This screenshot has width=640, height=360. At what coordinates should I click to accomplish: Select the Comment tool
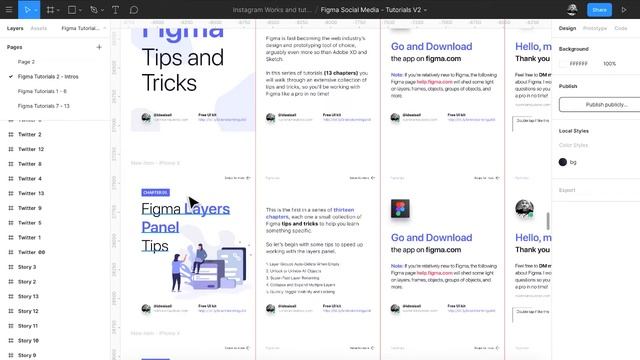(134, 9)
